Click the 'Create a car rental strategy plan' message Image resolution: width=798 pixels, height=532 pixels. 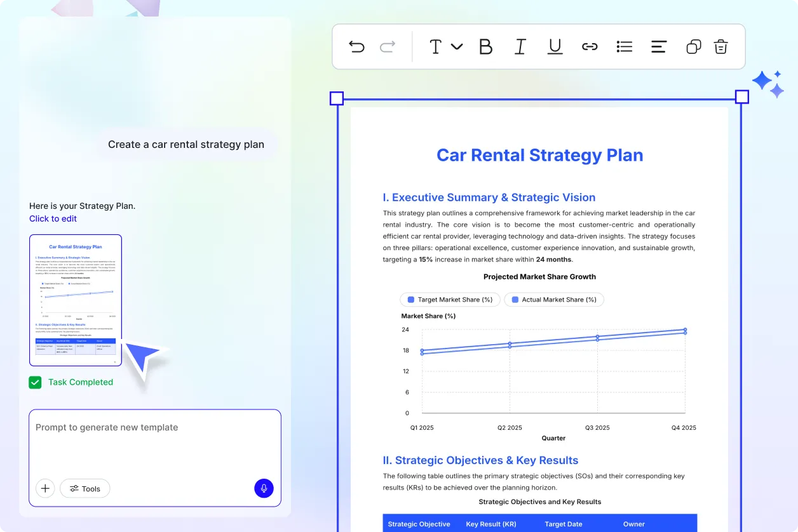[186, 144]
